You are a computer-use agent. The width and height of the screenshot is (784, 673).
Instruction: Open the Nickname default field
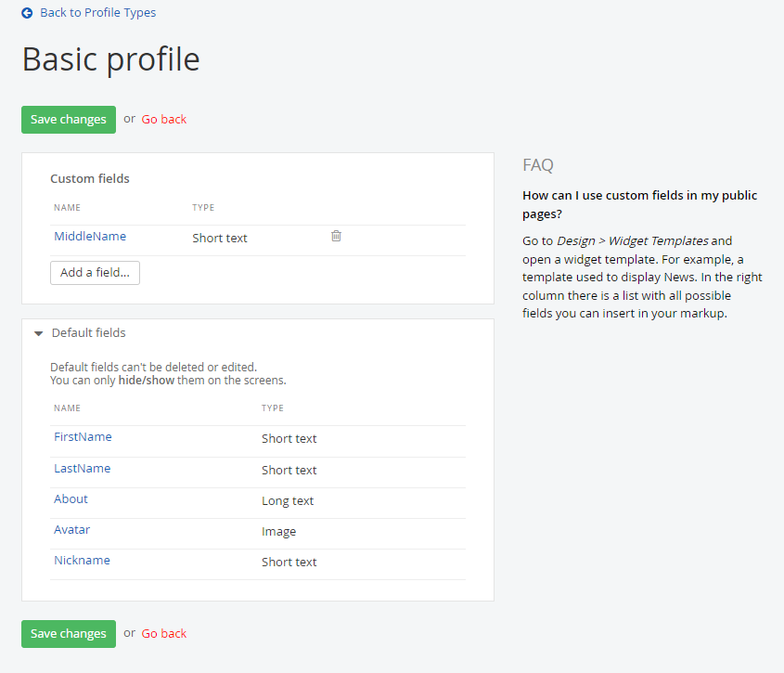pos(82,561)
